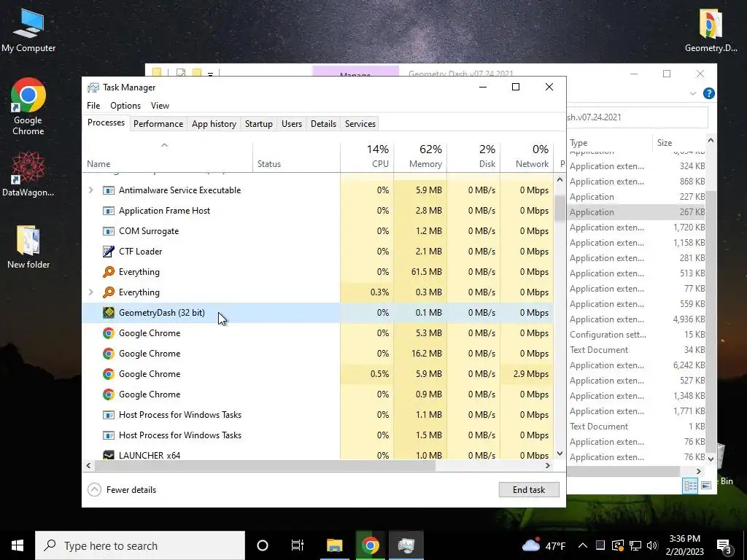Open the network icon in system tray
The image size is (747, 560).
click(635, 545)
